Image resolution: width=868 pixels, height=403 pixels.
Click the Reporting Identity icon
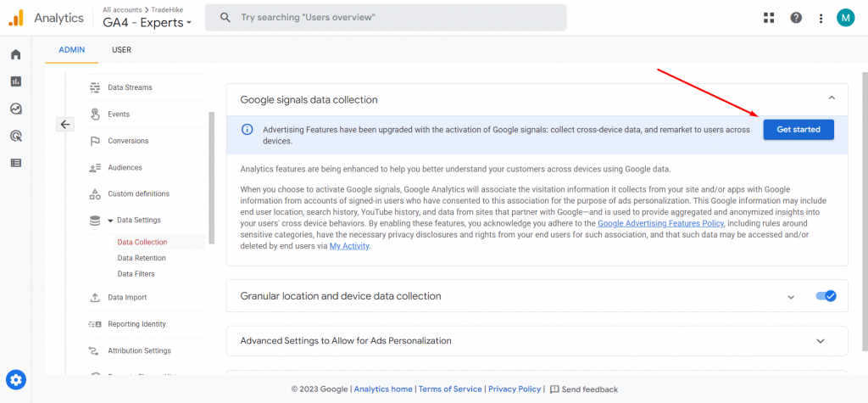pos(95,324)
